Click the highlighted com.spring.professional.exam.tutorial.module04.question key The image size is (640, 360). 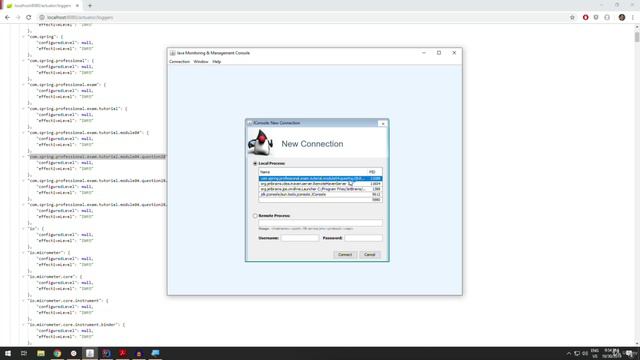[97, 157]
